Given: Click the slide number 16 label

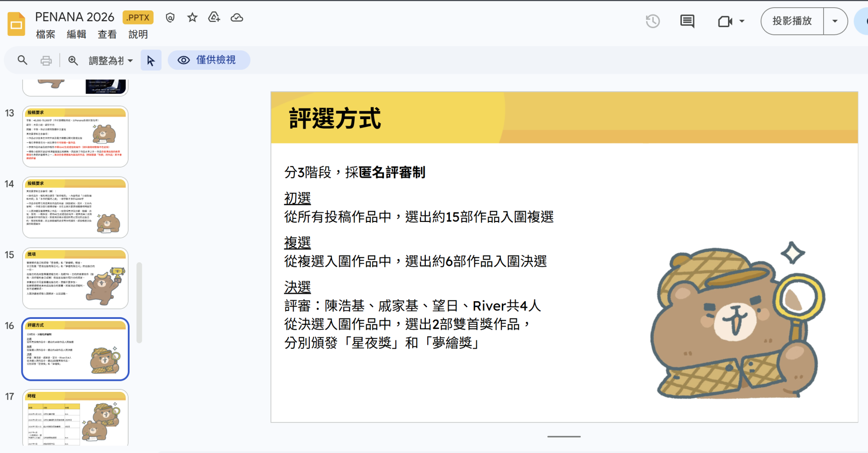Looking at the screenshot, I should point(10,326).
